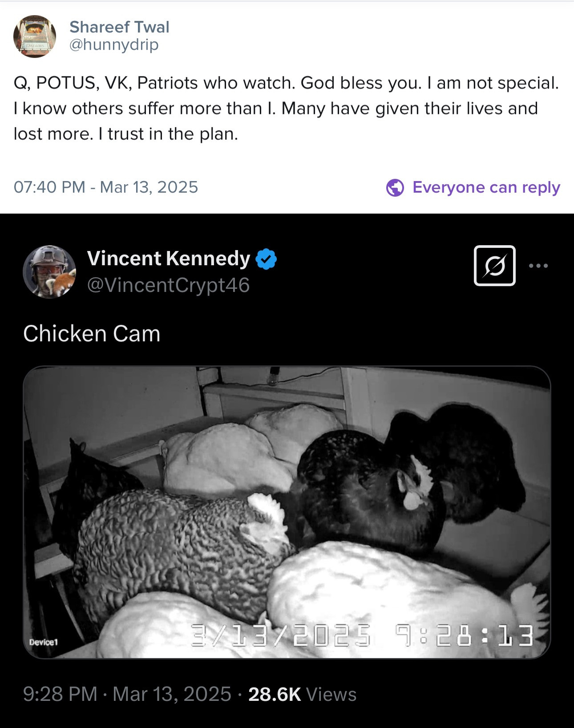Click the Vincent Kennedy display name
574x728 pixels.
click(x=169, y=259)
